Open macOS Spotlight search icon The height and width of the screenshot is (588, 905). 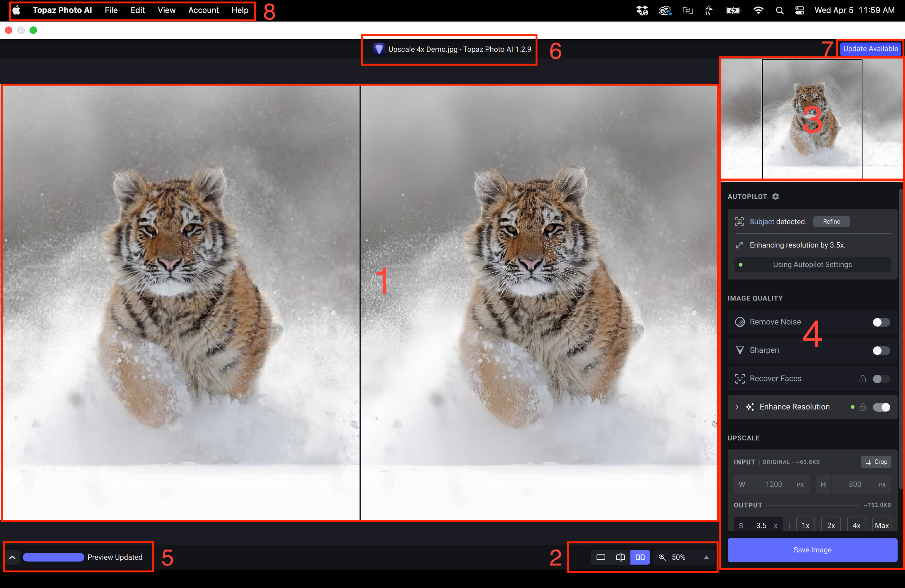779,10
